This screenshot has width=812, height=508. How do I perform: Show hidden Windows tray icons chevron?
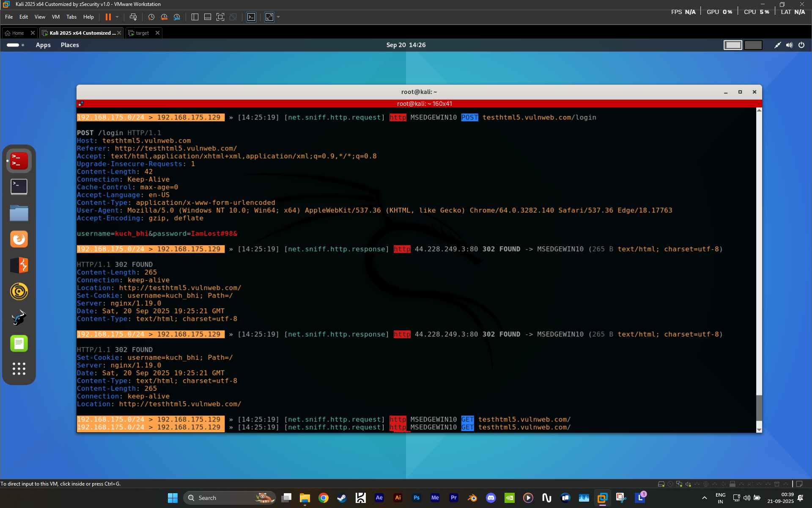pos(705,498)
